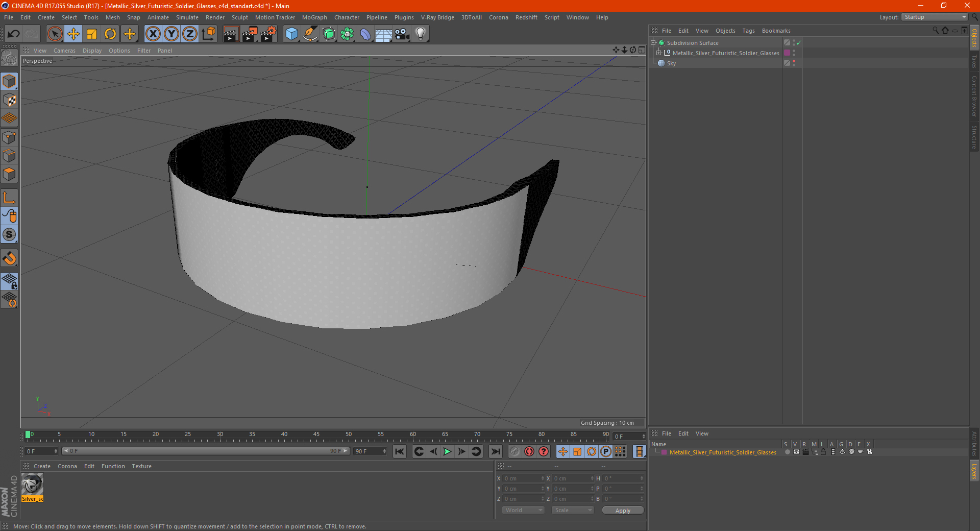Open the MoGraph menu
This screenshot has width=980, height=531.
[314, 17]
